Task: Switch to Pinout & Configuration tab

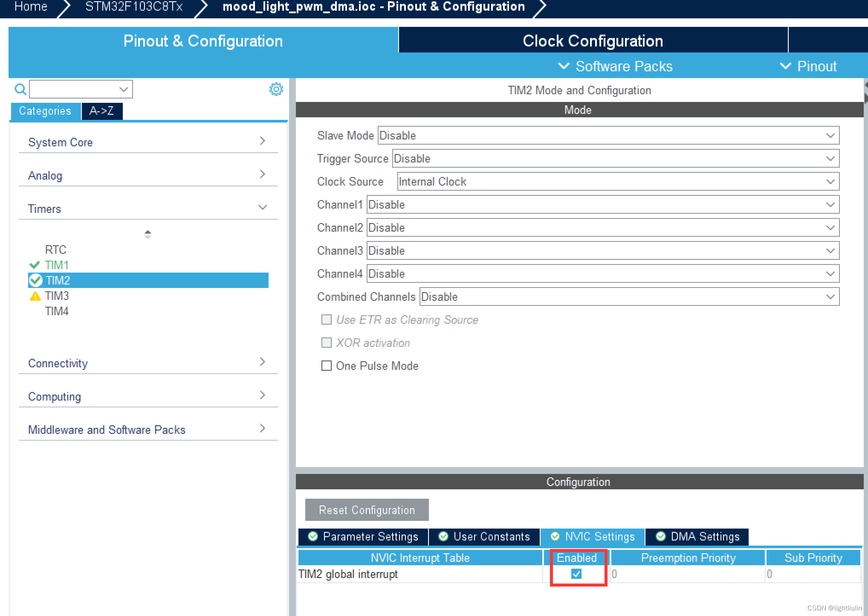Action: (x=203, y=41)
